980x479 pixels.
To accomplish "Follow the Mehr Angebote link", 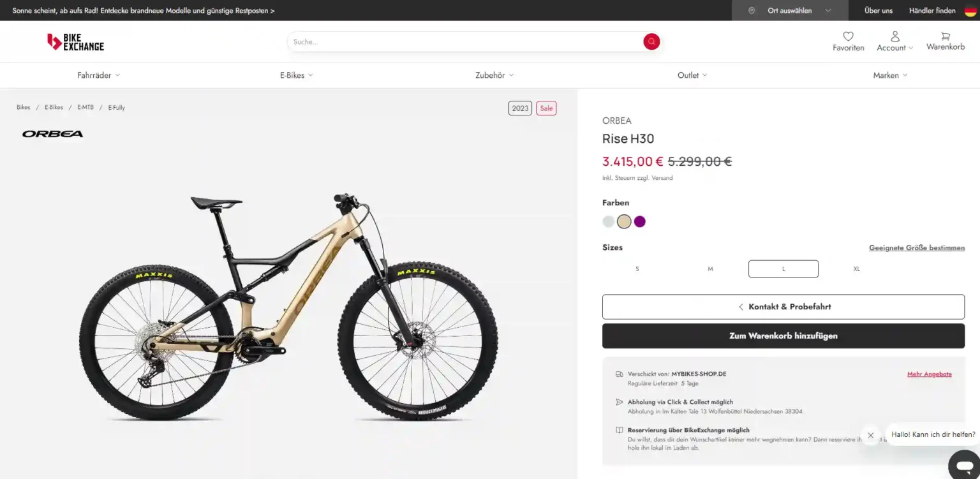I will pos(929,374).
